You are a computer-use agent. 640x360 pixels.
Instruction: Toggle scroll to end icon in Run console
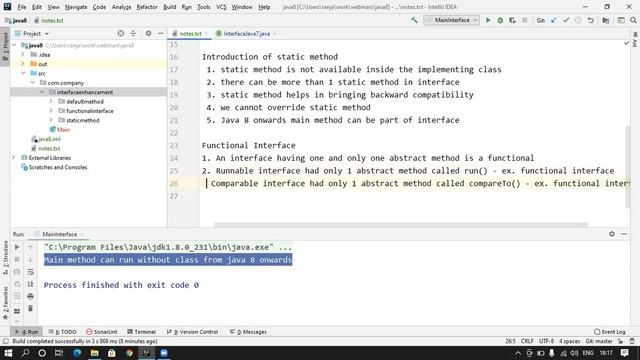[30, 284]
